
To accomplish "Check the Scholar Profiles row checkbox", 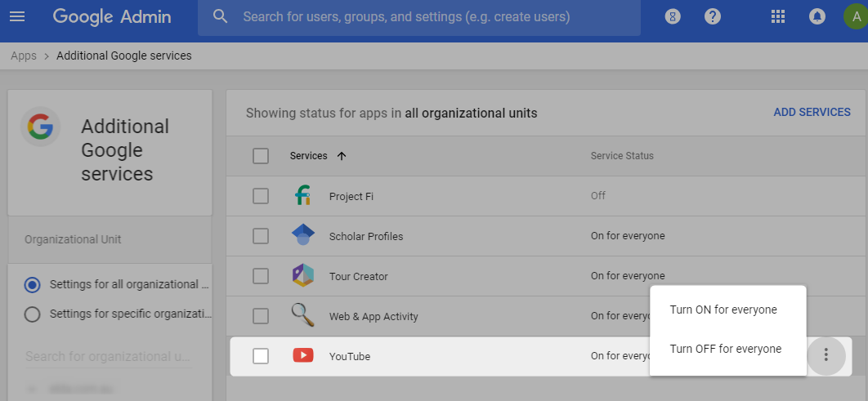I will (x=261, y=236).
